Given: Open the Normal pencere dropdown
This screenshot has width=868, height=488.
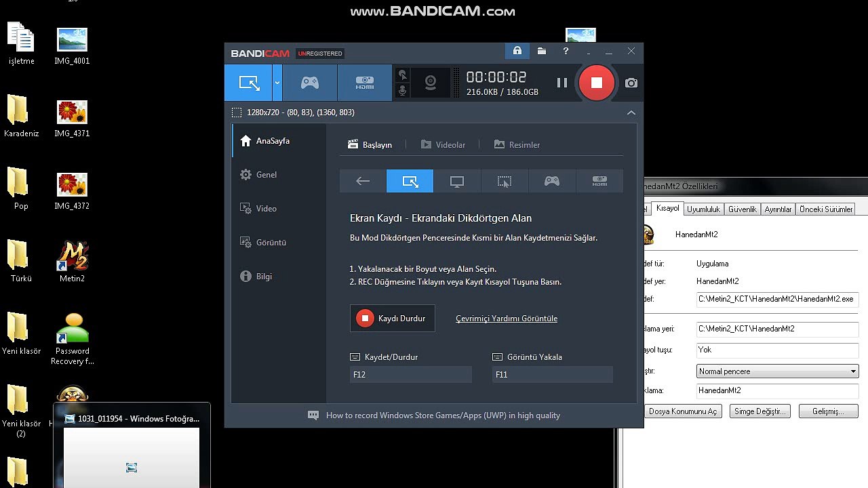Looking at the screenshot, I should point(777,371).
